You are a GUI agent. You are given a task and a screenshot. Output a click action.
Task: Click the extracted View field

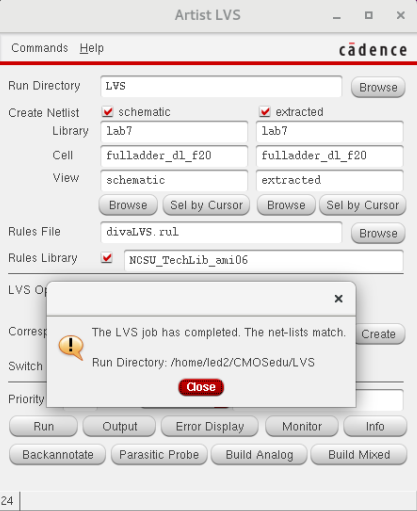(330, 180)
